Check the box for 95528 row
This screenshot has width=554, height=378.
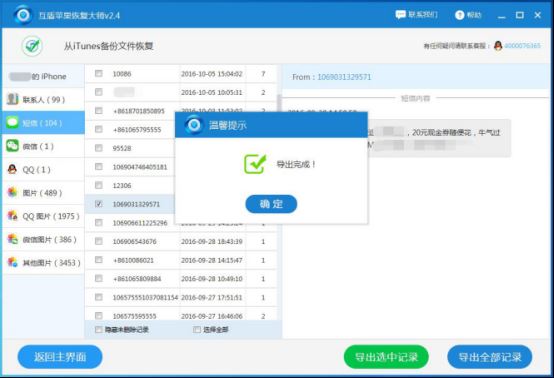tap(99, 148)
